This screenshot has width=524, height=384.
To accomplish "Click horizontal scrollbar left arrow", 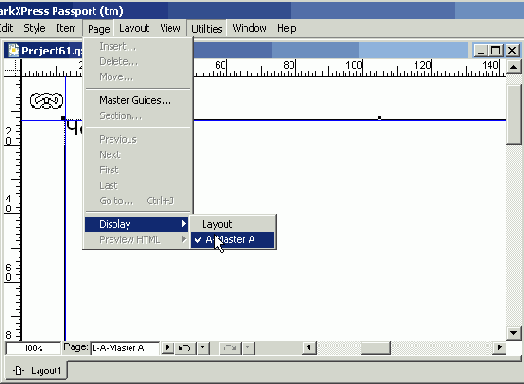I will pos(309,348).
